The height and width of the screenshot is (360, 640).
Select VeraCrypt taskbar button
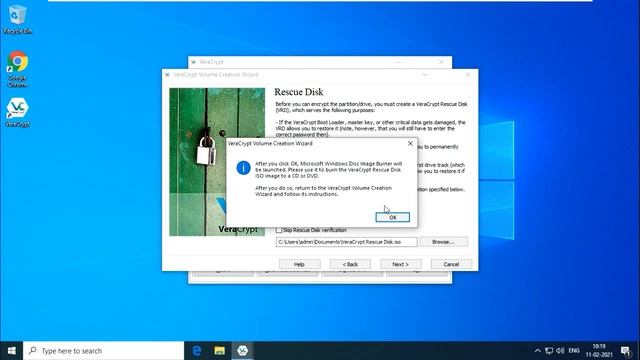tap(242, 351)
